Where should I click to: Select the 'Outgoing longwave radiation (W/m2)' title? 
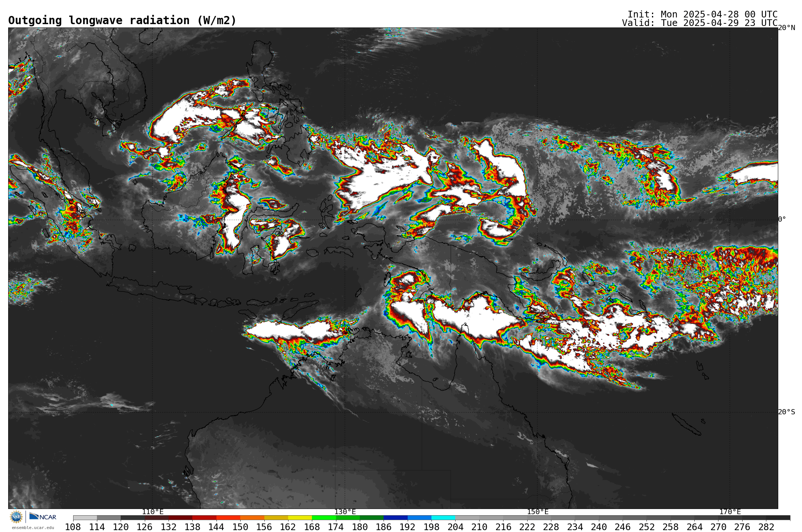[122, 20]
